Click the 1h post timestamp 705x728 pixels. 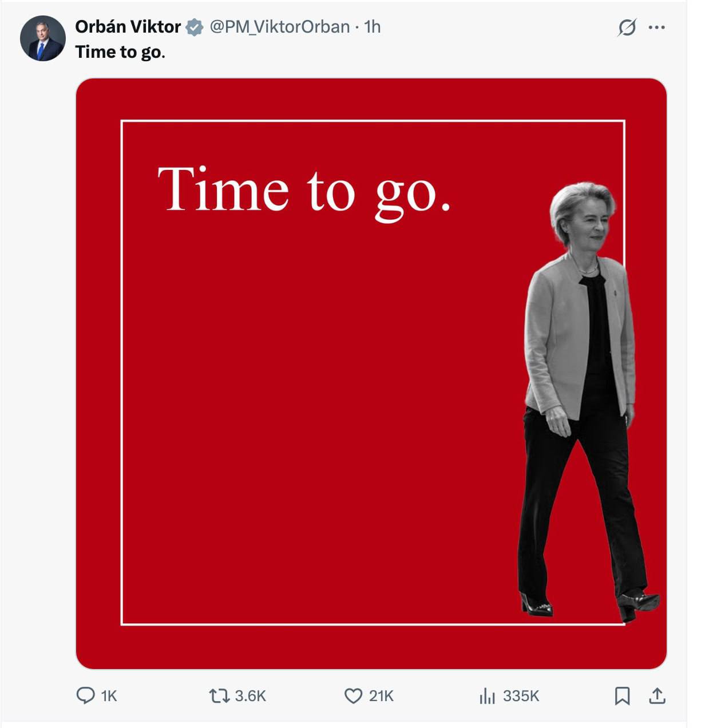[373, 27]
